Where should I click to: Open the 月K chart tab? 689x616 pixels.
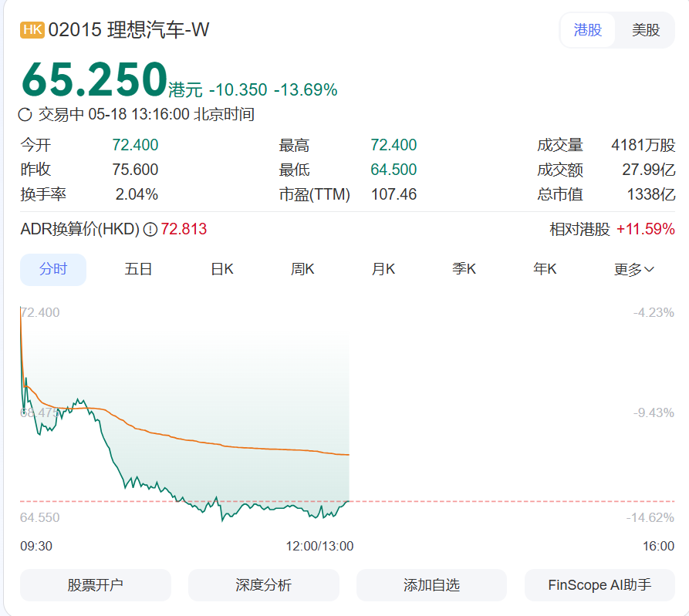click(x=383, y=269)
